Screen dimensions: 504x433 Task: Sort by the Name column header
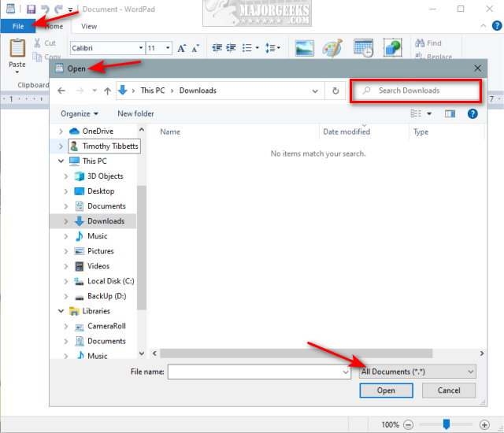click(x=170, y=131)
